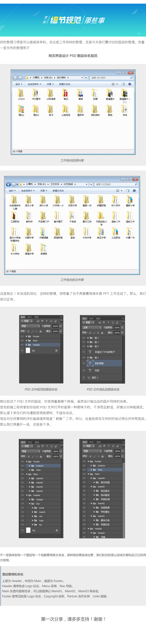Screen dimensions: 146x644
Task: Hide the 组 3 group layer
Action: (x=84, y=346)
